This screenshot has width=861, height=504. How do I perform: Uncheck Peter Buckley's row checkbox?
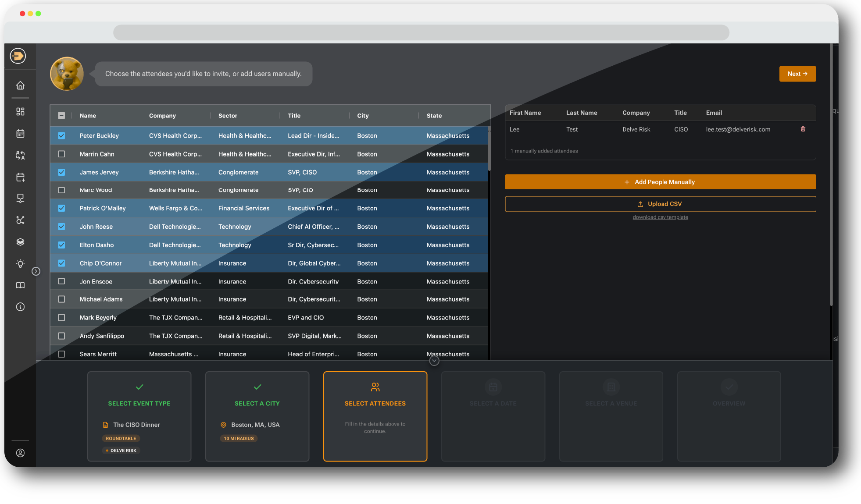tap(61, 135)
